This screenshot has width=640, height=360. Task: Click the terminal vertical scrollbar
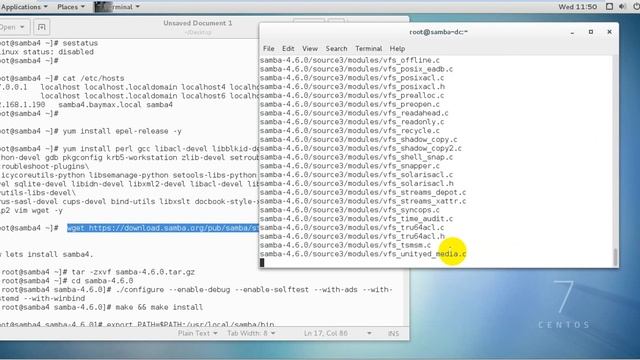tap(615, 257)
